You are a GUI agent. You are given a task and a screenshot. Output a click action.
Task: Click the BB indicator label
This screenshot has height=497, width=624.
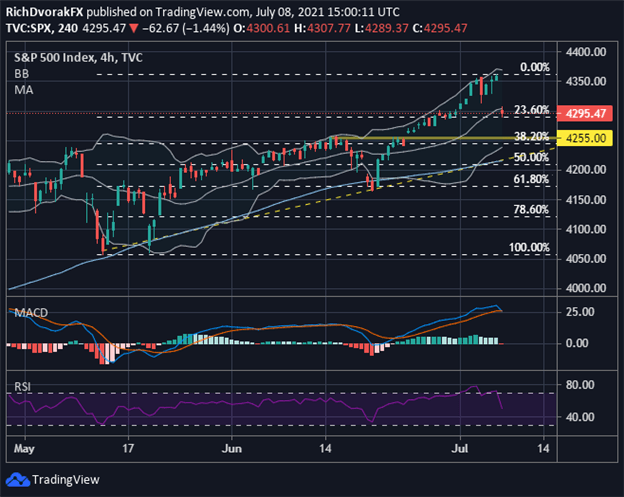tap(21, 74)
